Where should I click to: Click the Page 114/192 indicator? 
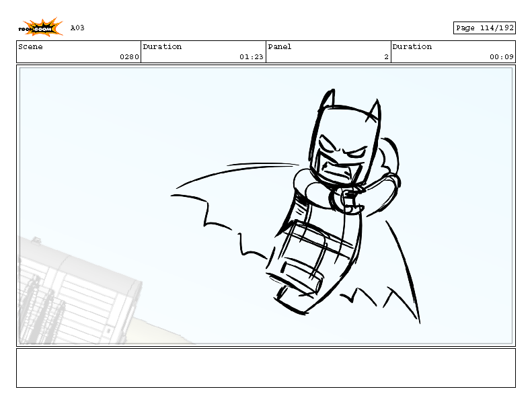(484, 28)
